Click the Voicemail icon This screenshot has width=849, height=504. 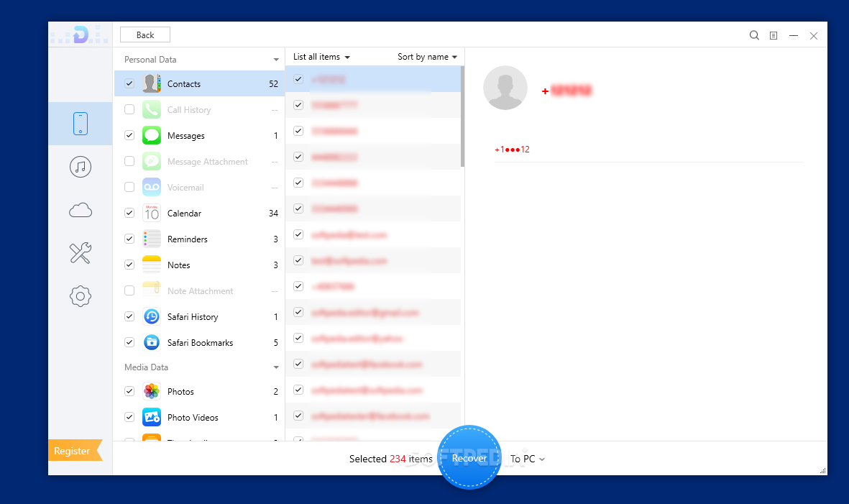pyautogui.click(x=152, y=188)
